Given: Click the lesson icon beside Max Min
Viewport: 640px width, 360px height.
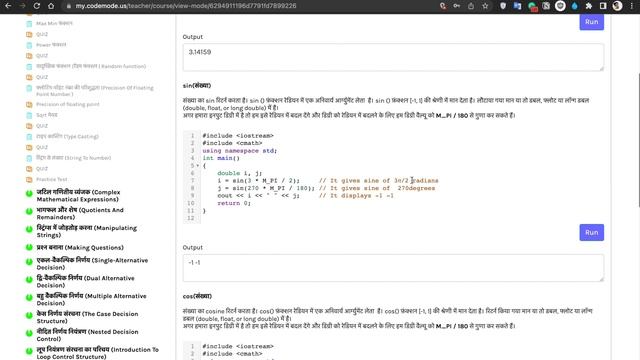Looking at the screenshot, I should [x=29, y=24].
